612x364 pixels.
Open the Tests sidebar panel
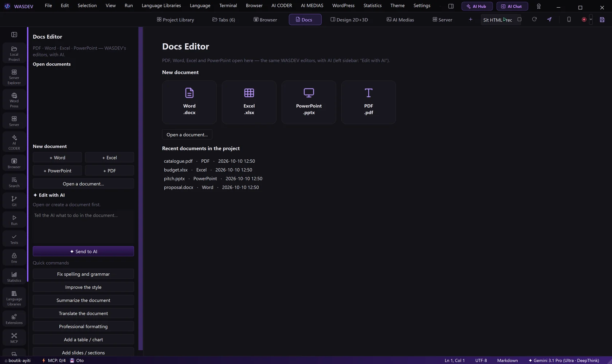[x=14, y=239]
